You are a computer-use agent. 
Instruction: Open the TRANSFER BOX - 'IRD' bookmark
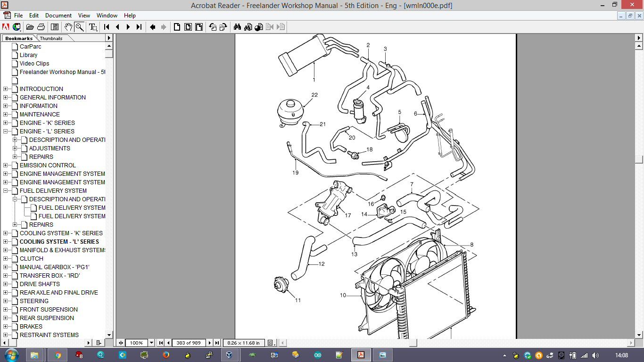coord(50,275)
